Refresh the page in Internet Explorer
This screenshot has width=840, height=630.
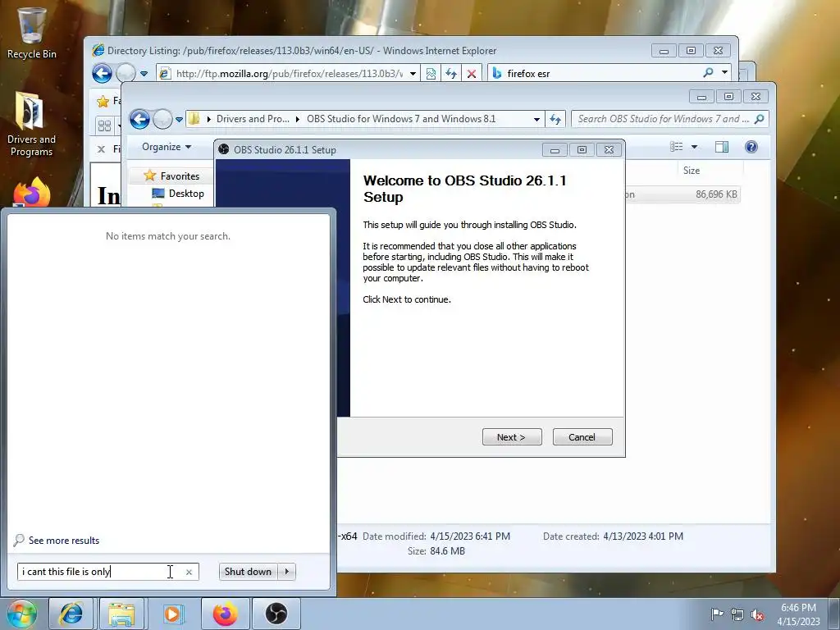[451, 73]
